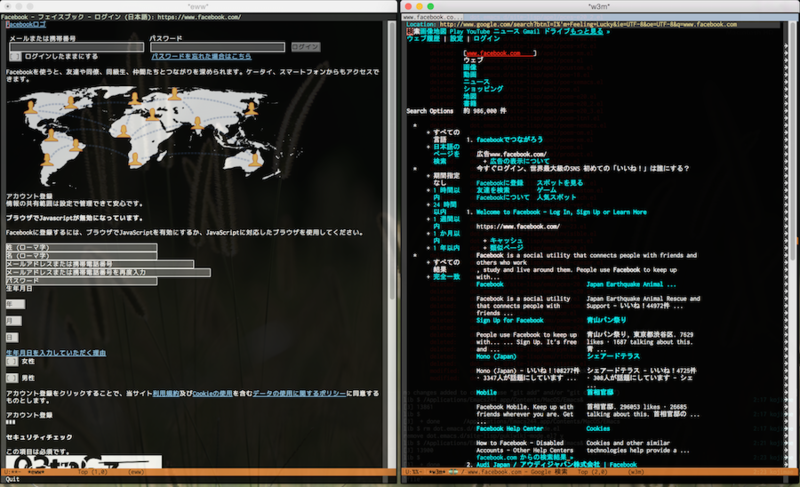Image resolution: width=800 pixels, height=487 pixels.
Task: Open the 年 birth year dropdown
Action: point(15,304)
